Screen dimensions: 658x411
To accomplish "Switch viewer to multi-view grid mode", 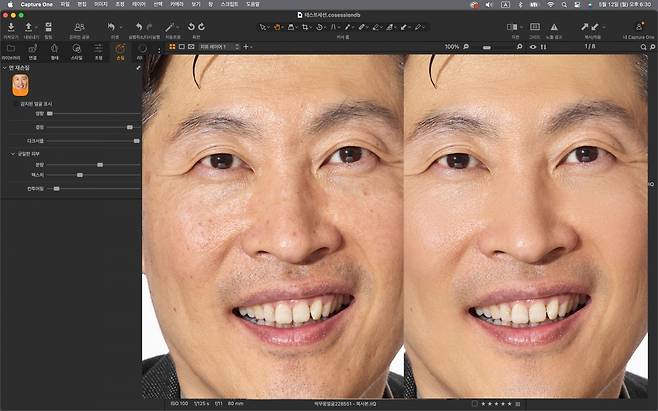I will point(171,47).
